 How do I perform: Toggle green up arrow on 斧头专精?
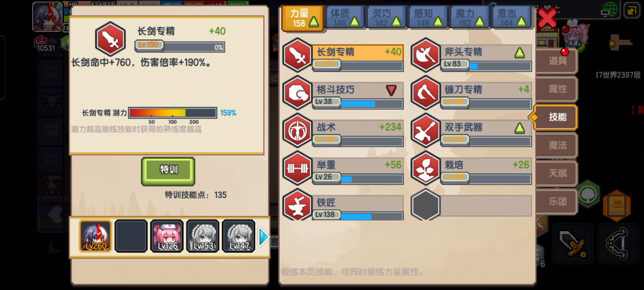(x=520, y=52)
